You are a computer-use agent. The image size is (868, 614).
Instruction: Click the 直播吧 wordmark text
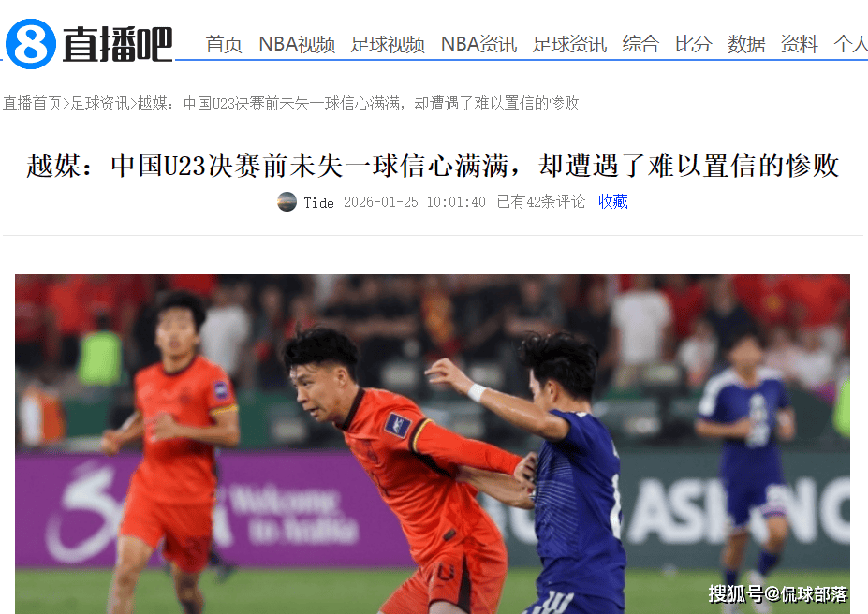coord(117,44)
